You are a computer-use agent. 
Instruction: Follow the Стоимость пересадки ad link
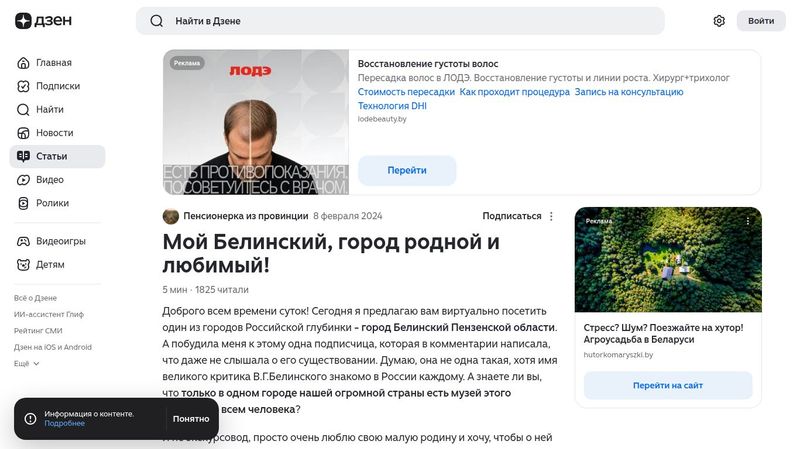(406, 92)
